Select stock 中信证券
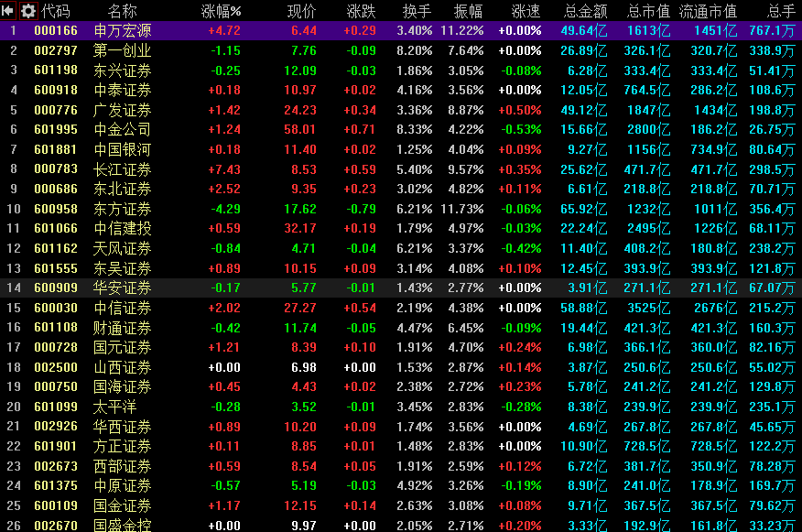Image resolution: width=802 pixels, height=532 pixels. 123,308
